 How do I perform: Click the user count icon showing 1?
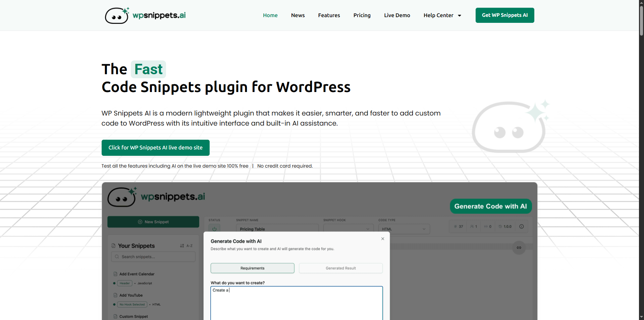pos(472,227)
